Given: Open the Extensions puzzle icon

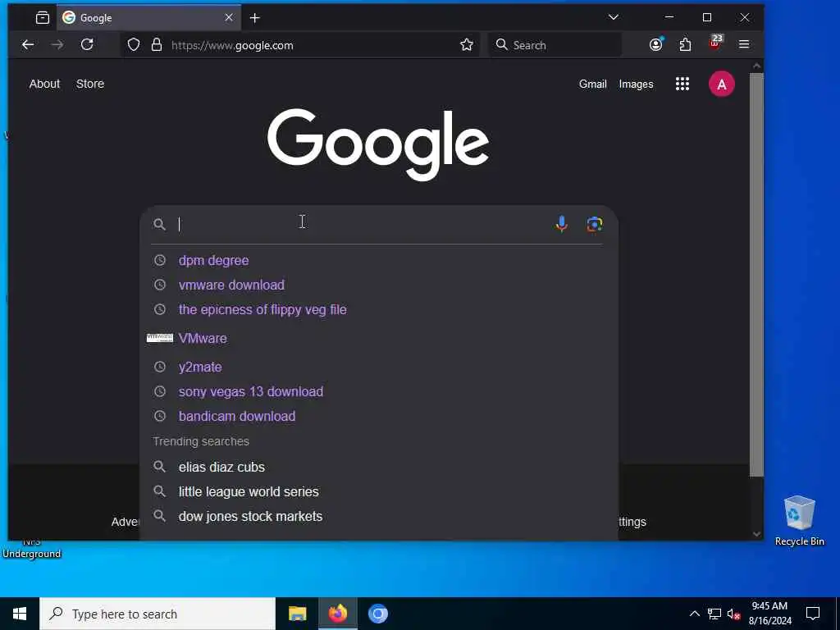Looking at the screenshot, I should pos(685,44).
